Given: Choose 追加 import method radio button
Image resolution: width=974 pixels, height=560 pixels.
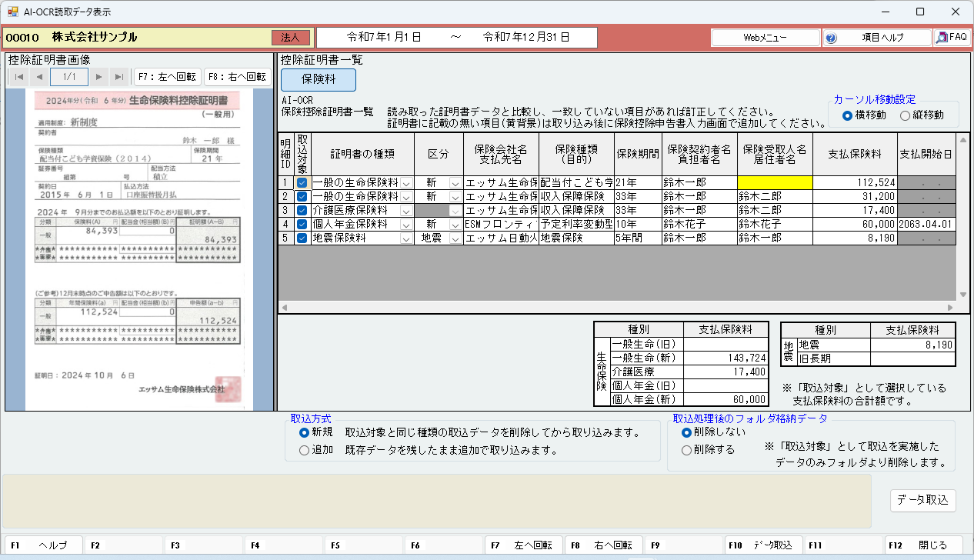Looking at the screenshot, I should (305, 450).
